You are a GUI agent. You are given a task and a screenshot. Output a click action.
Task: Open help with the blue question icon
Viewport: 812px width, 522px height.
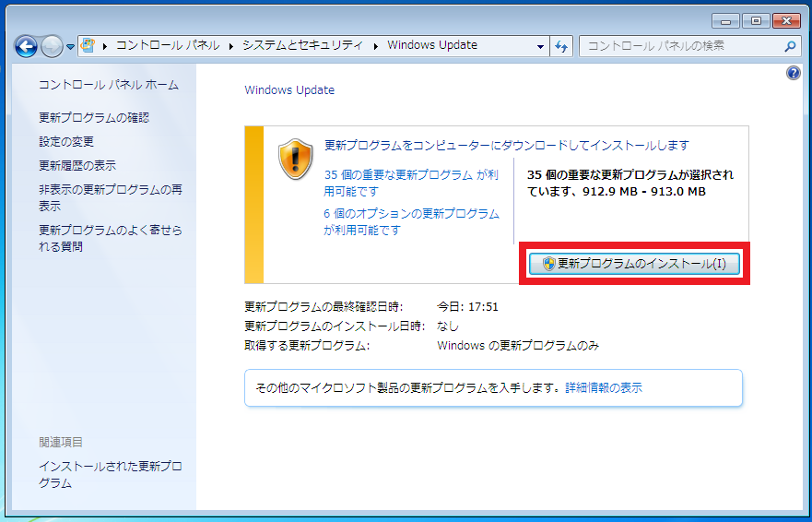click(x=794, y=73)
